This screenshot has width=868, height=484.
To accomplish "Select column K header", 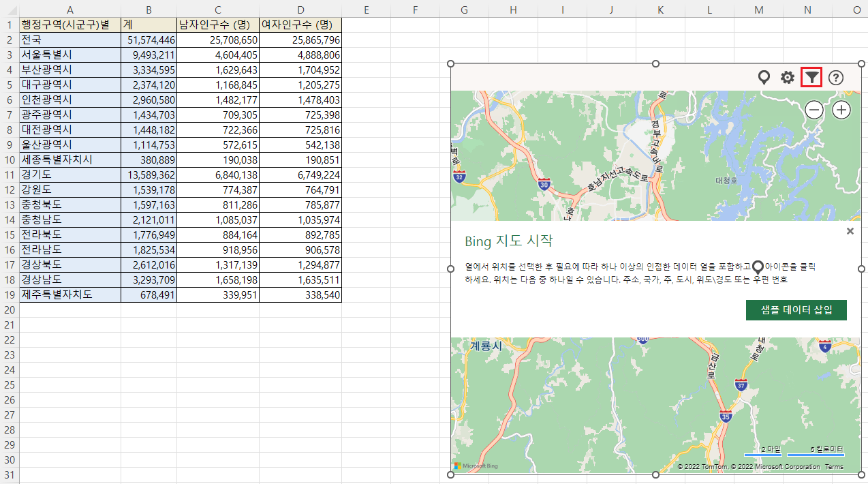I will click(x=660, y=10).
